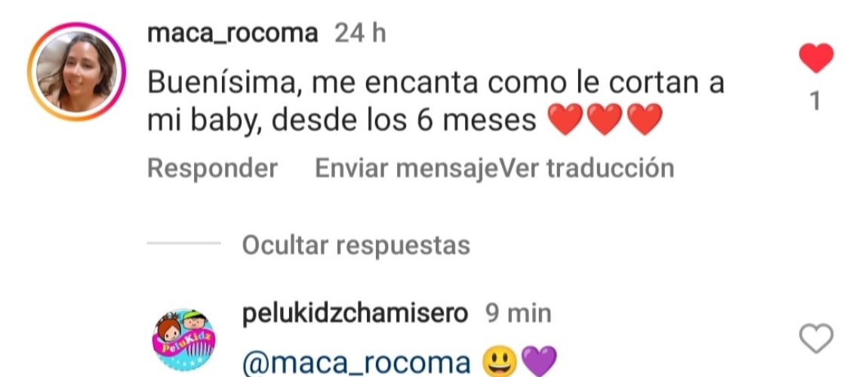This screenshot has width=868, height=377.
Task: Tap the 9 min timestamp on the reply
Action: [x=518, y=314]
